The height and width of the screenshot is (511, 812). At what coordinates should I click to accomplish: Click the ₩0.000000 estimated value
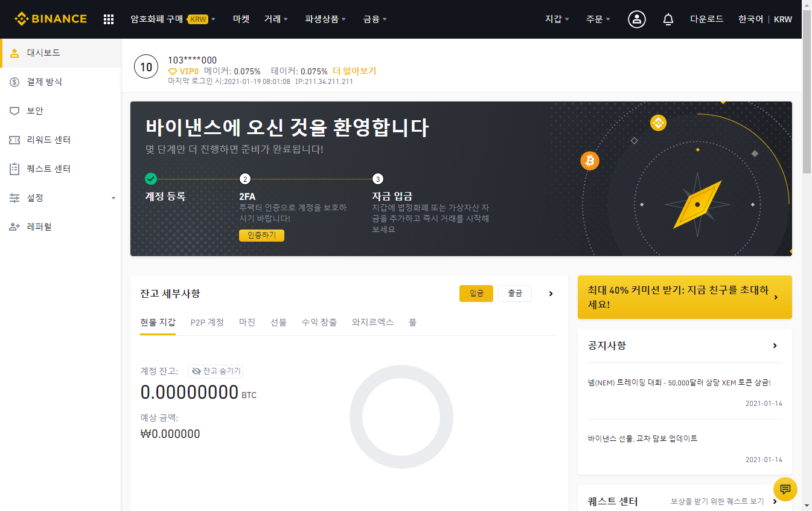(170, 434)
